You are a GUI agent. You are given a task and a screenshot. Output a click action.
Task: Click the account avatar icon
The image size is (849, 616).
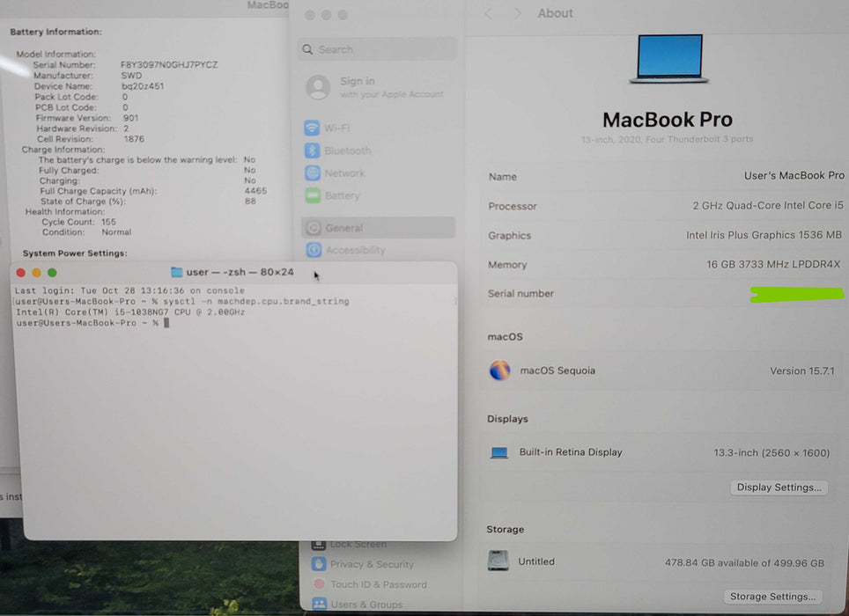318,87
